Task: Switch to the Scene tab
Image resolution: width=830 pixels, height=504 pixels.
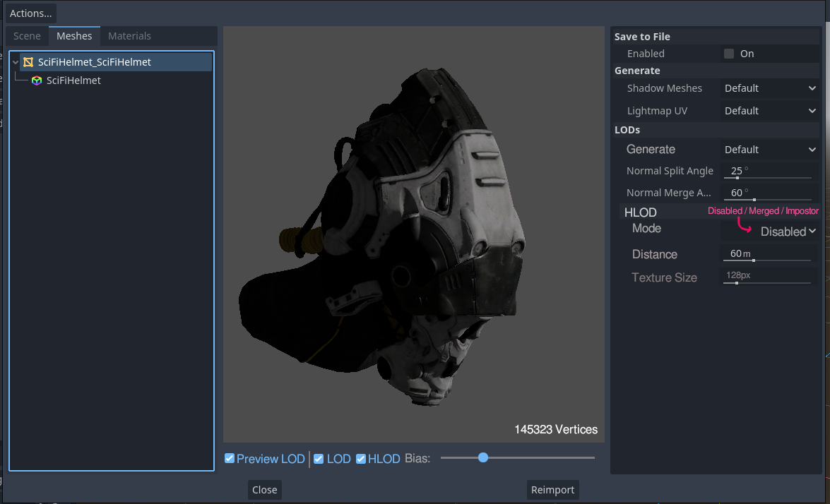Action: tap(26, 35)
